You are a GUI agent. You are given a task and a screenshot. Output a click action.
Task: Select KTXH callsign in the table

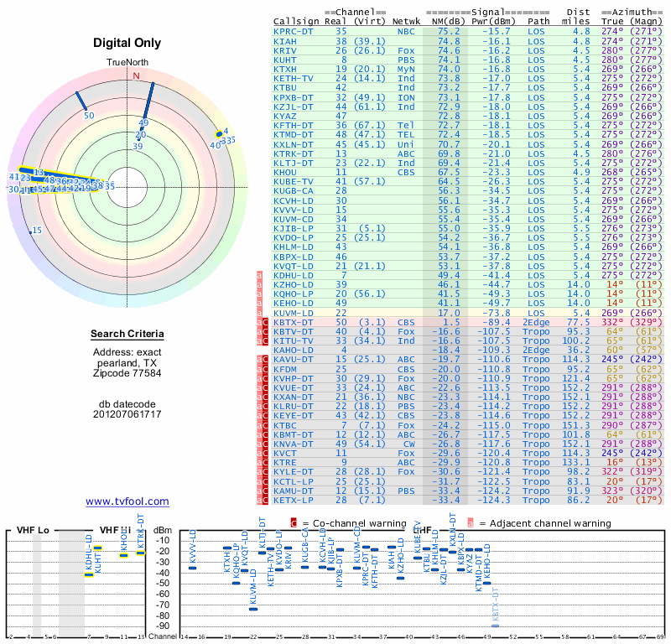click(x=285, y=70)
